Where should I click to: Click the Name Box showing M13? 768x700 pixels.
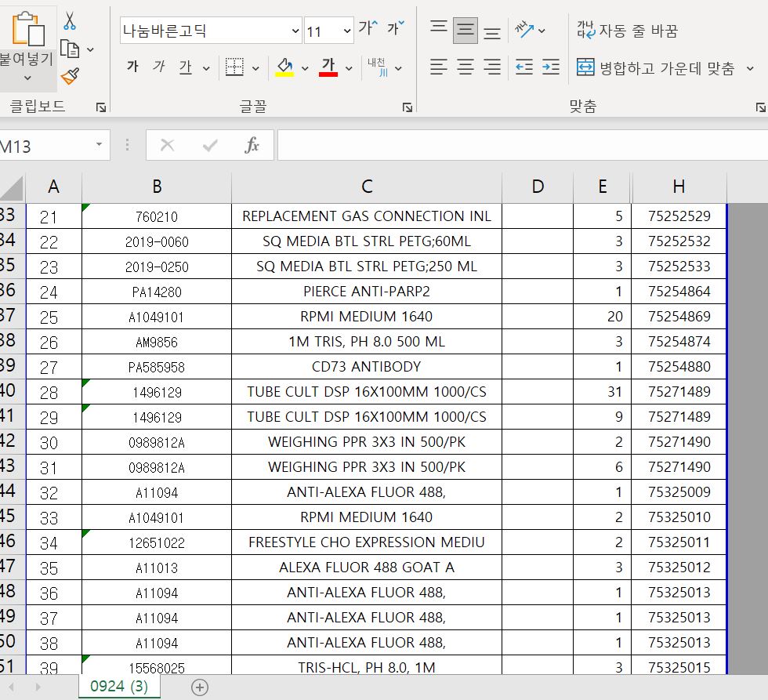point(45,146)
